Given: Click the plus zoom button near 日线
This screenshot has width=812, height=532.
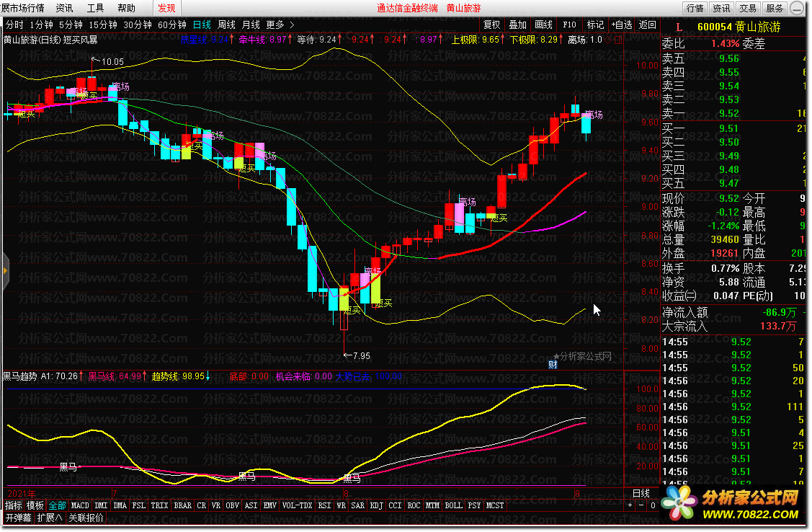Looking at the screenshot, I should point(630,505).
